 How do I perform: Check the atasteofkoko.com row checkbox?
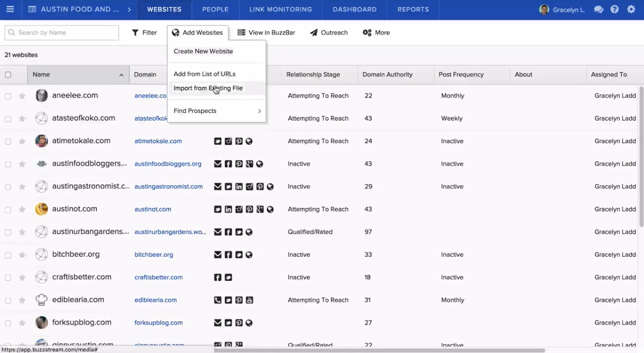[8, 119]
